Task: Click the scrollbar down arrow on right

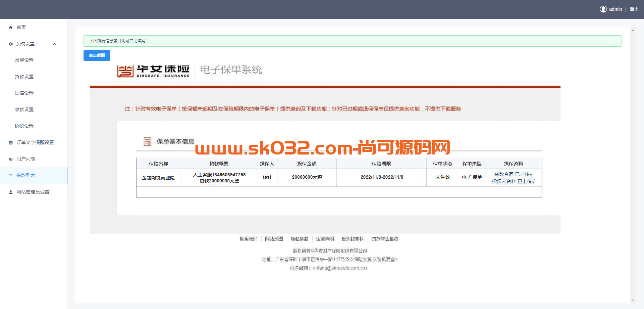Action: click(633, 300)
